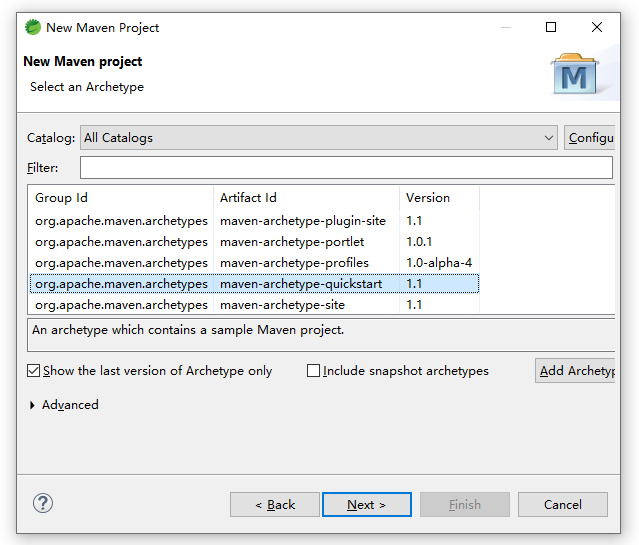Viewport: 639px width, 545px height.
Task: Select maven-archetype-profiles row
Action: (254, 263)
